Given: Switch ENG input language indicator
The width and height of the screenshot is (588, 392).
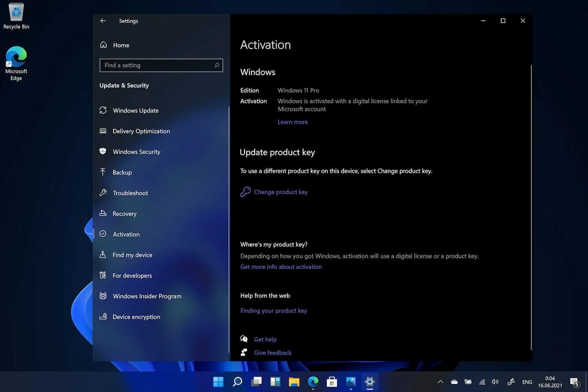Looking at the screenshot, I should [x=527, y=382].
